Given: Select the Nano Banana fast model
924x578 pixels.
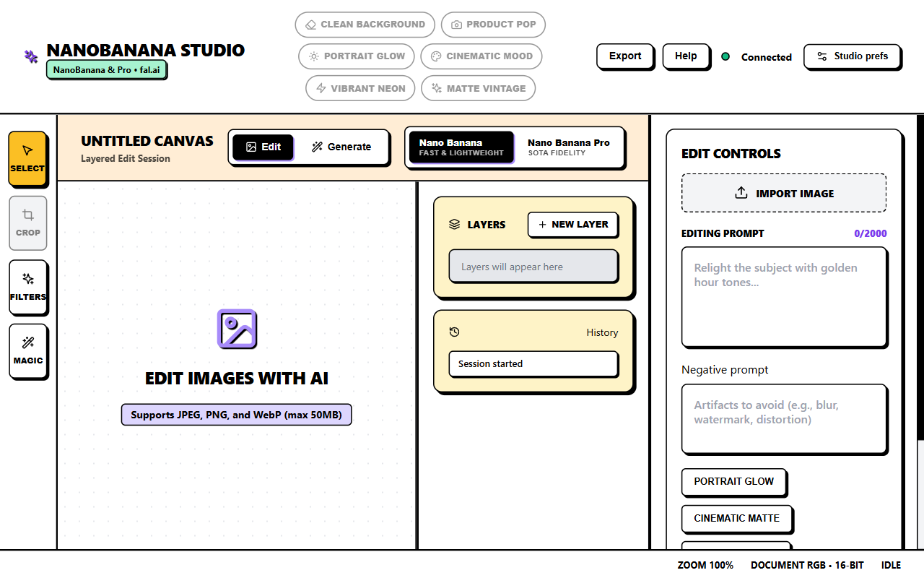Looking at the screenshot, I should (461, 147).
